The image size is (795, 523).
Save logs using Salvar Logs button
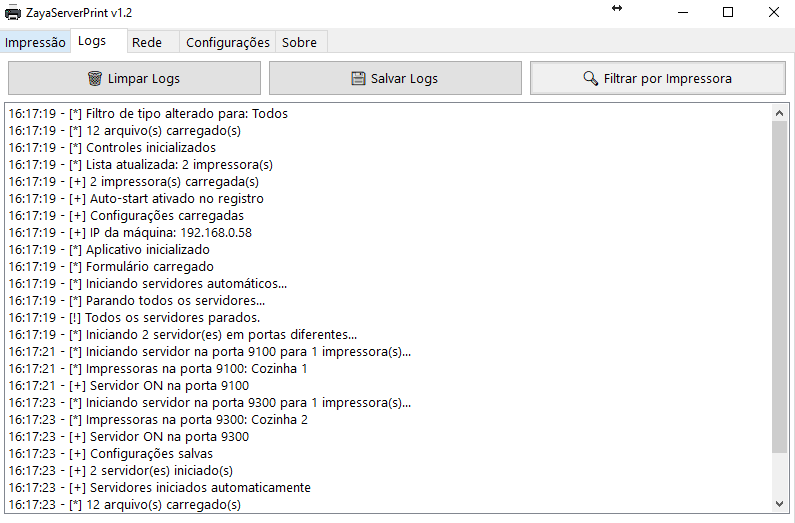point(395,78)
